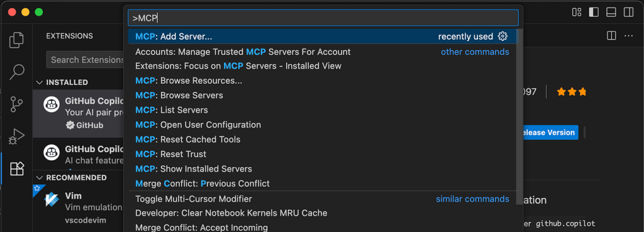The width and height of the screenshot is (644, 232).
Task: Select MCP: Open User Configuration
Action: [x=323, y=124]
